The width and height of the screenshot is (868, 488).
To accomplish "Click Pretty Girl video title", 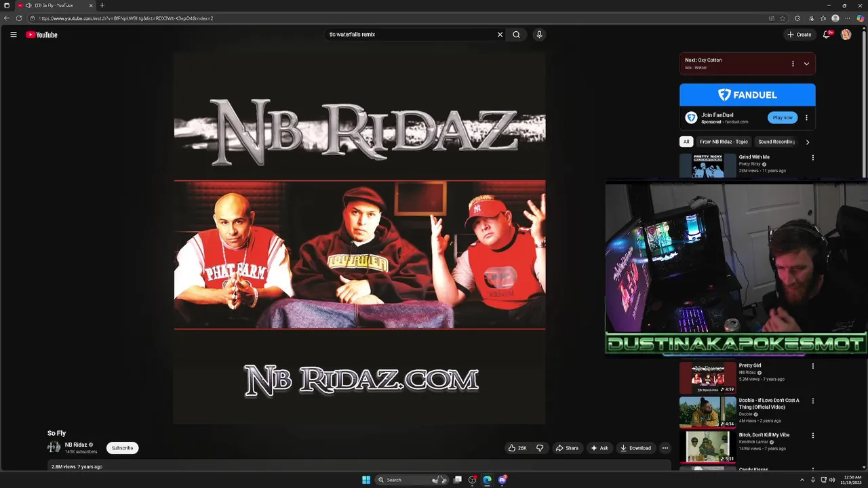I will [750, 365].
